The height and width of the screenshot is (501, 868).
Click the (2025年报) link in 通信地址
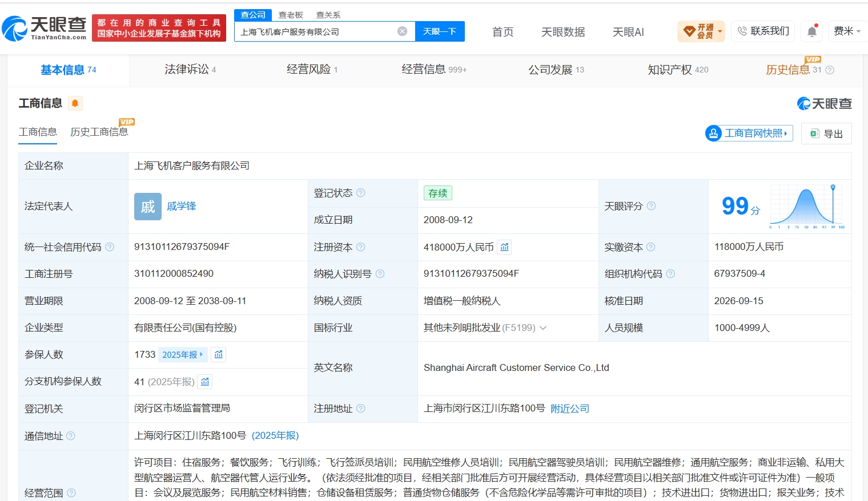tap(275, 435)
